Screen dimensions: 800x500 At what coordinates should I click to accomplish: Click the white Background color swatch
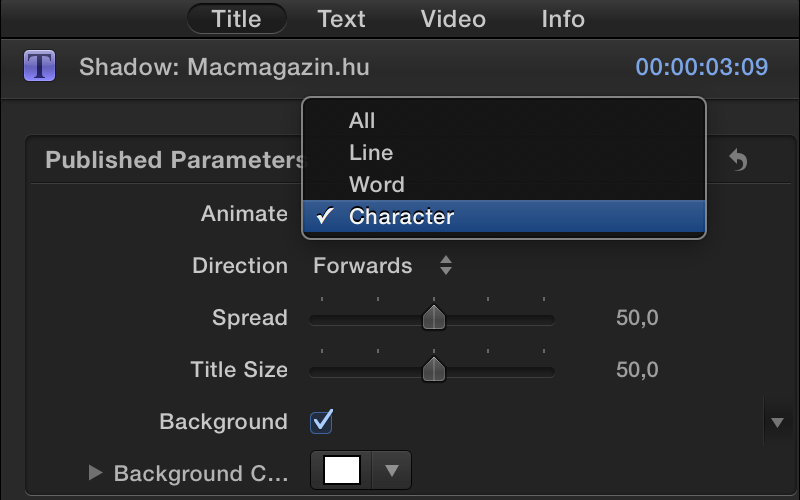click(x=342, y=470)
